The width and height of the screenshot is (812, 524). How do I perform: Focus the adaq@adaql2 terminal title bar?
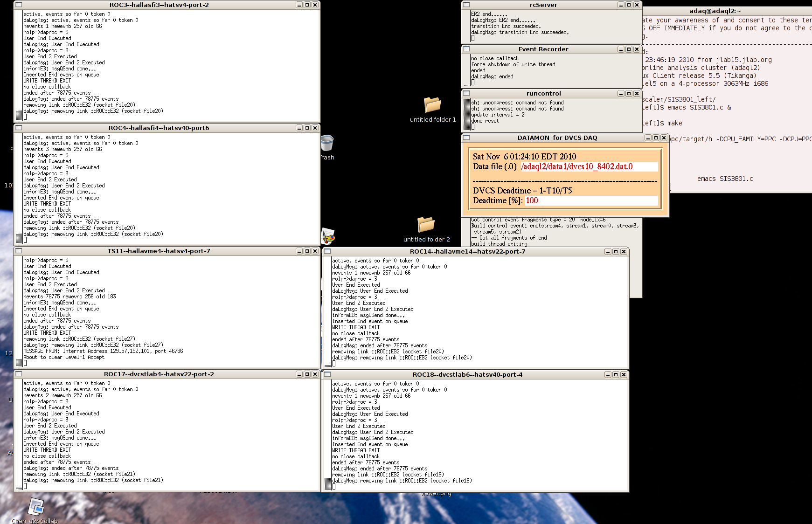coord(727,11)
